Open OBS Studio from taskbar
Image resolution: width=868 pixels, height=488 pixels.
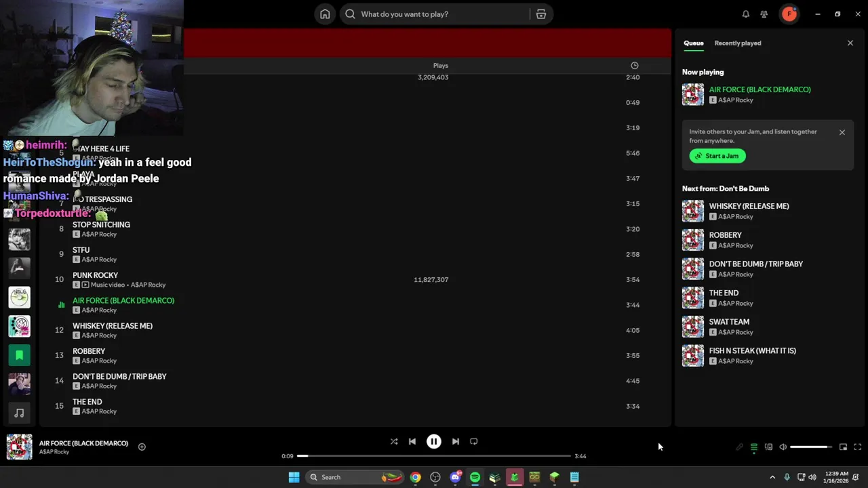pos(435,477)
